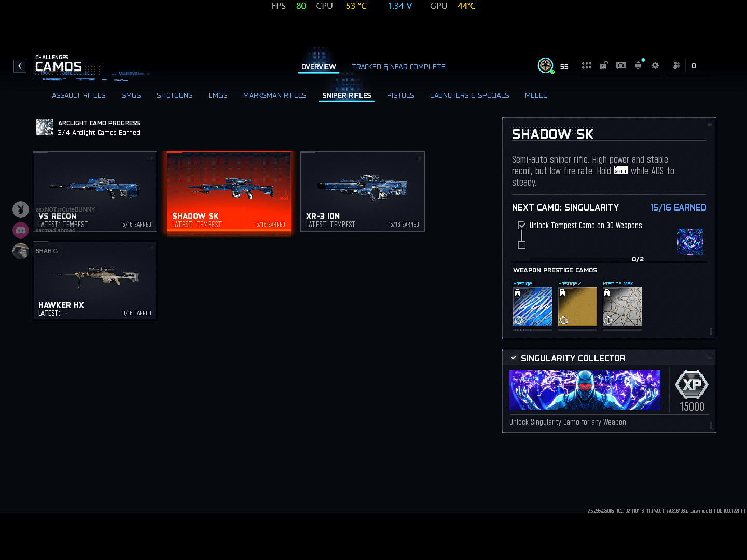Go back using the left arrow button
The image size is (747, 560).
20,66
